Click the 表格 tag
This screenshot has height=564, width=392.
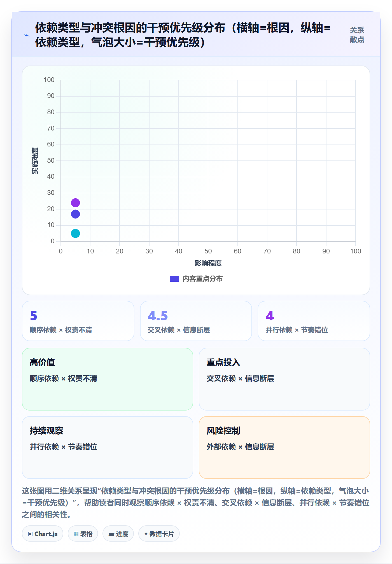(x=83, y=534)
